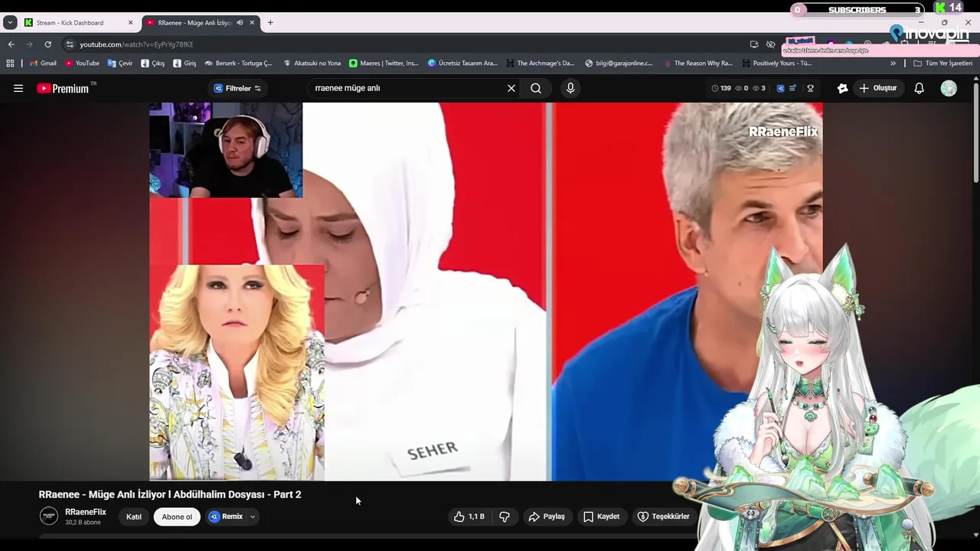Open the Tüm Yer İşaretleri folder
This screenshot has width=980, height=551.
(942, 64)
